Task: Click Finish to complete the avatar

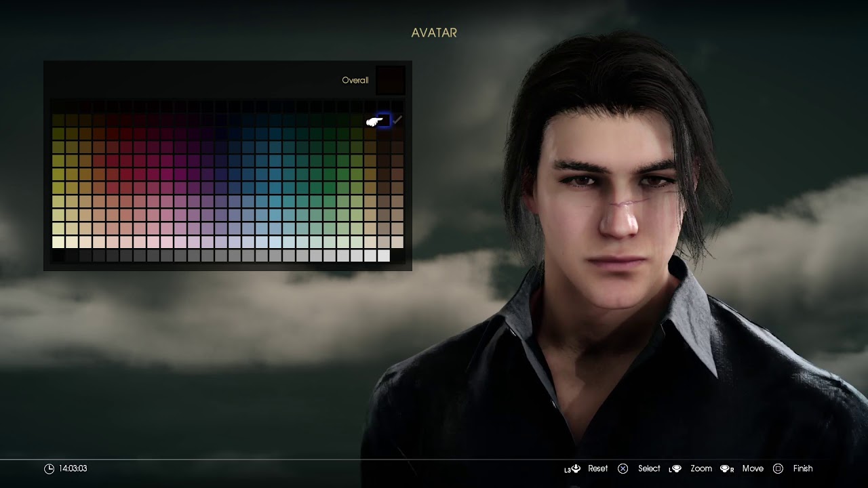Action: coord(803,468)
